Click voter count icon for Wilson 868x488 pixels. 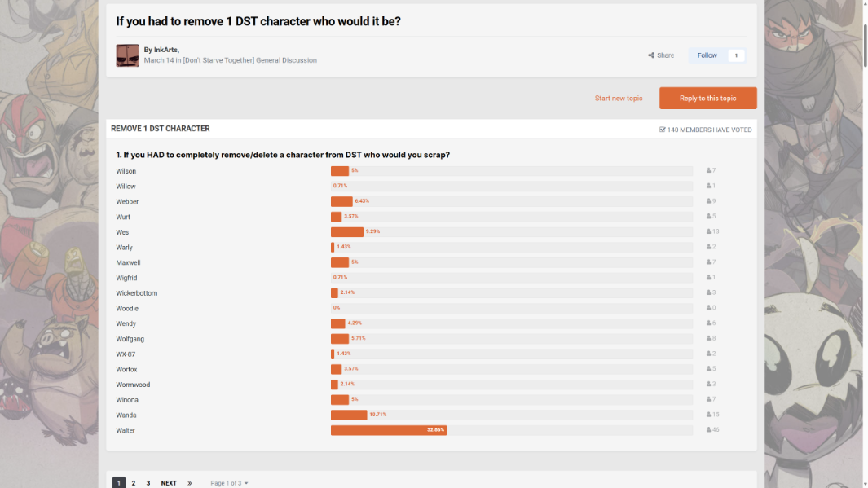point(708,171)
